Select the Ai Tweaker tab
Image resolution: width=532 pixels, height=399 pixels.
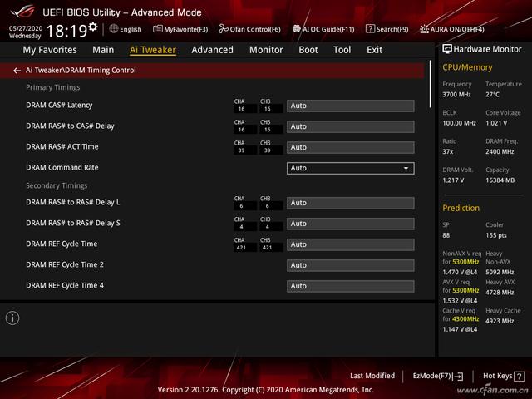(x=153, y=50)
